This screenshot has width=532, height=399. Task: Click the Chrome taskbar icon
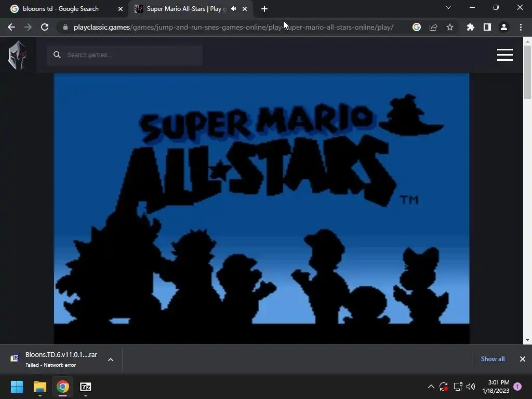pyautogui.click(x=63, y=387)
